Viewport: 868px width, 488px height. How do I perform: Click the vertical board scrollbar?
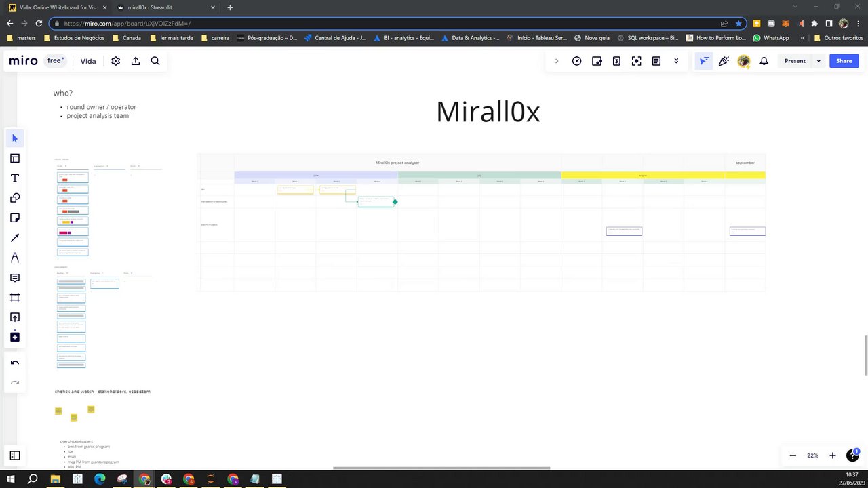tap(865, 355)
